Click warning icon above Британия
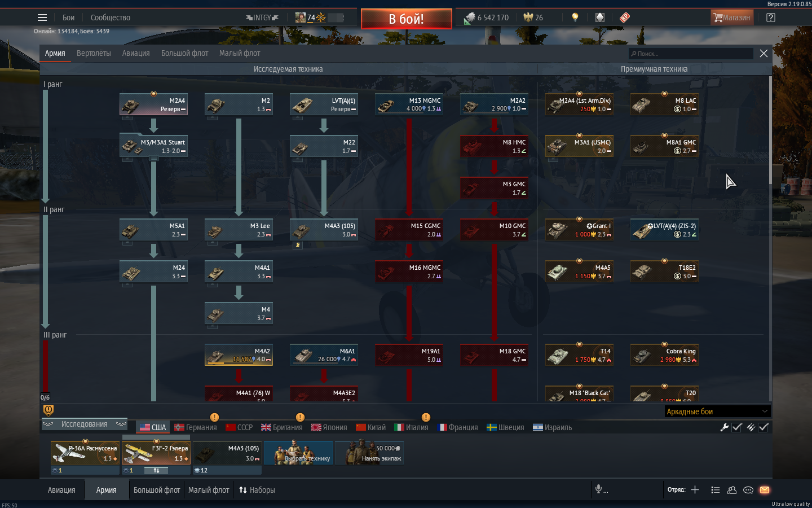812x508 pixels. pos(300,417)
